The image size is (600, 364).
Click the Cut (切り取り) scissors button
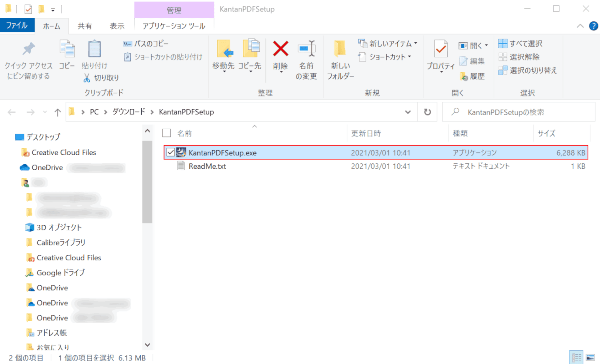[101, 78]
